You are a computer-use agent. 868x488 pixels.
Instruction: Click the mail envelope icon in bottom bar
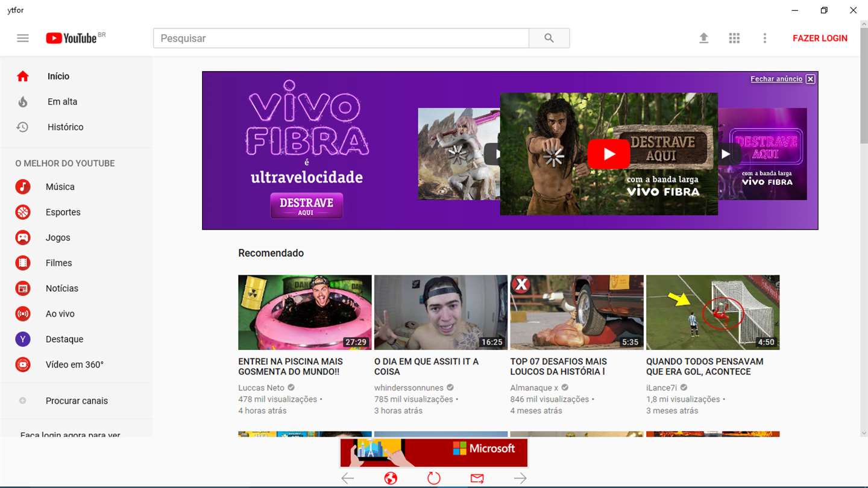pos(477,478)
